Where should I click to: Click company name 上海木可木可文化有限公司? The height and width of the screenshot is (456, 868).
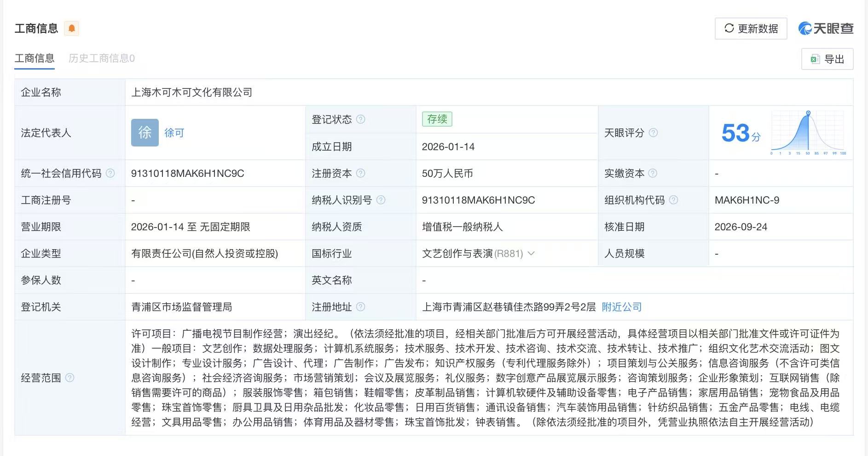(x=192, y=92)
